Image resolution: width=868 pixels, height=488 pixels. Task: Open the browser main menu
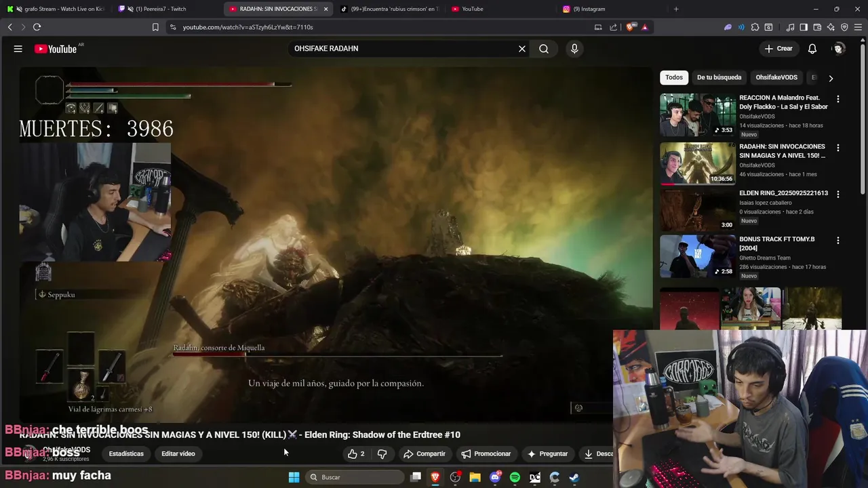click(859, 27)
